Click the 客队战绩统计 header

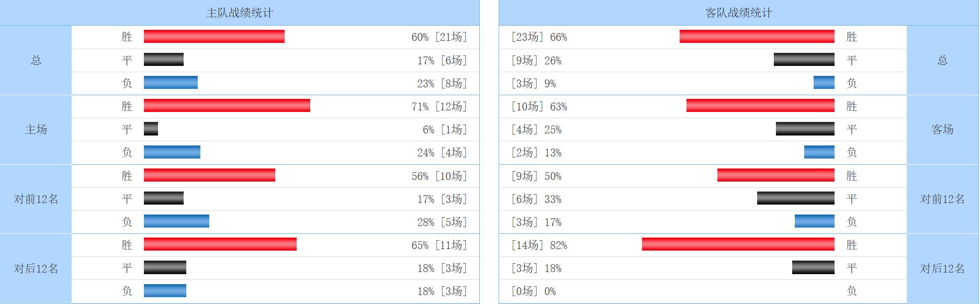coord(738,13)
